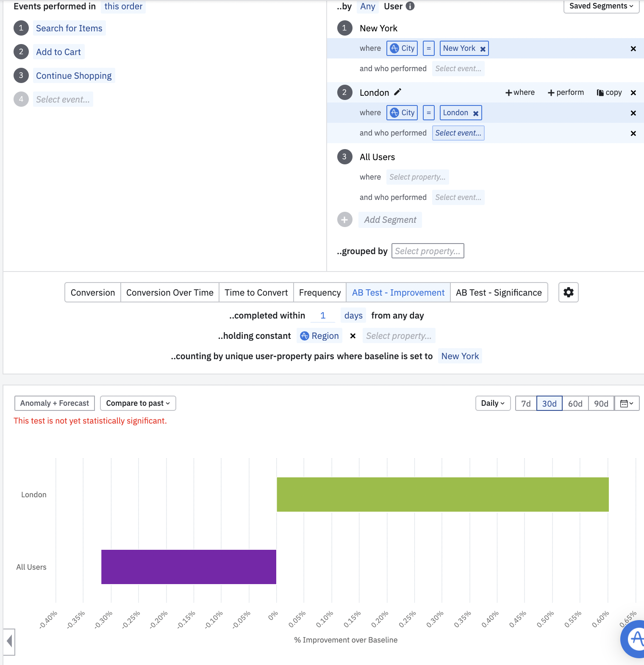Switch to Conversion Over Time tab
This screenshot has height=665, width=644.
coord(169,292)
